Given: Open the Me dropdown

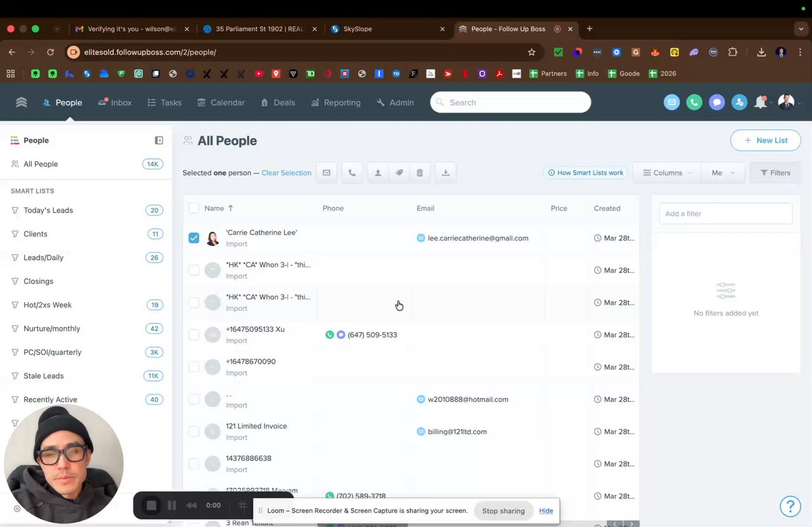Looking at the screenshot, I should [x=723, y=173].
